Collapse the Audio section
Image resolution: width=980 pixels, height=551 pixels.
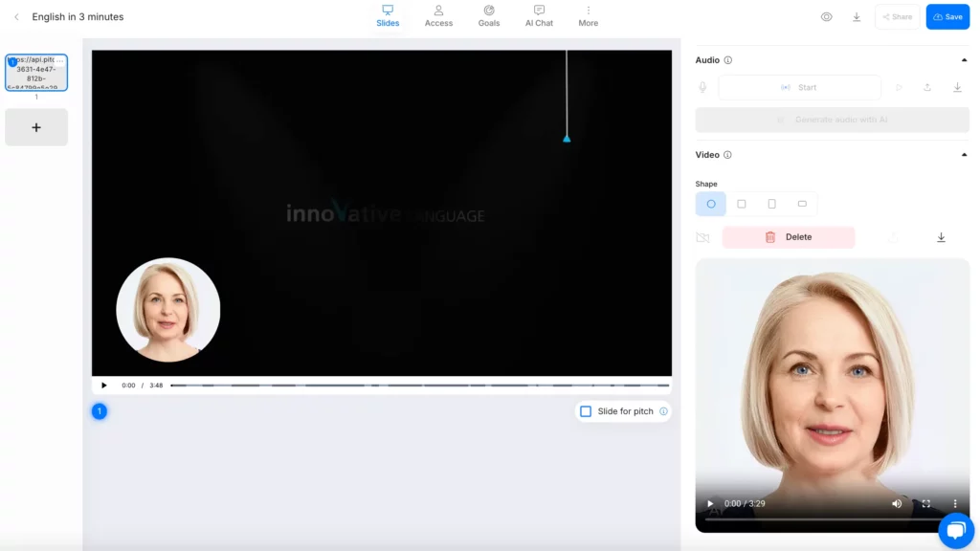(x=964, y=60)
